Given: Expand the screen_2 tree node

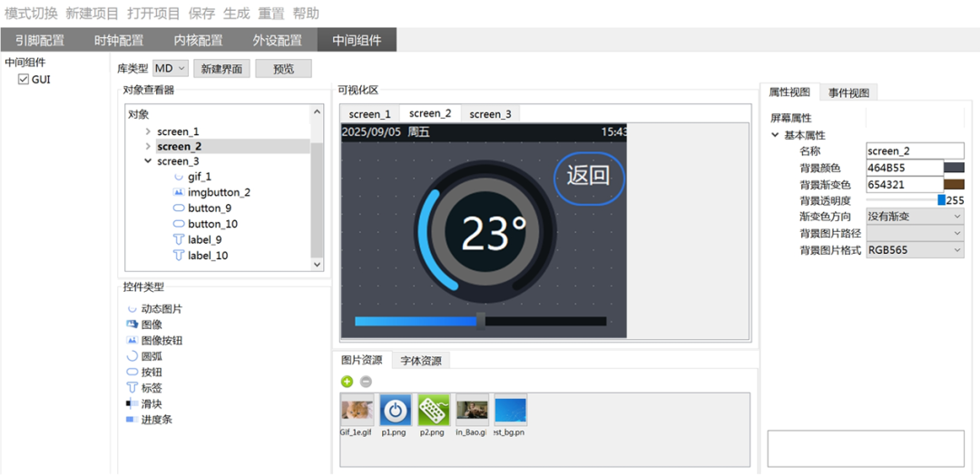Looking at the screenshot, I should (148, 146).
